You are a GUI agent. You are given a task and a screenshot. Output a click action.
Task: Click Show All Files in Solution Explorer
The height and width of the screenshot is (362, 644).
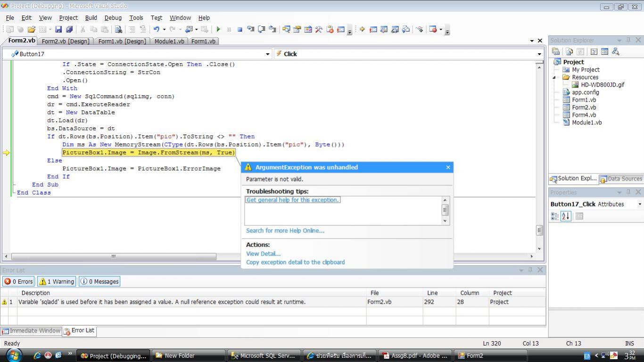(570, 51)
